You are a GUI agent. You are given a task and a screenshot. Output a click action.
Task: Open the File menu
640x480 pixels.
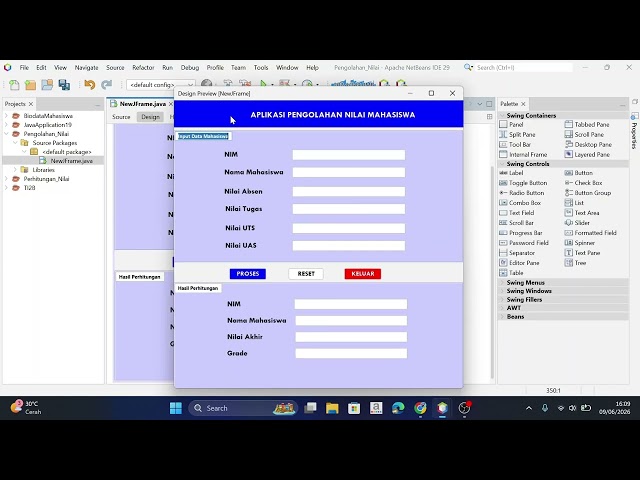pyautogui.click(x=24, y=68)
